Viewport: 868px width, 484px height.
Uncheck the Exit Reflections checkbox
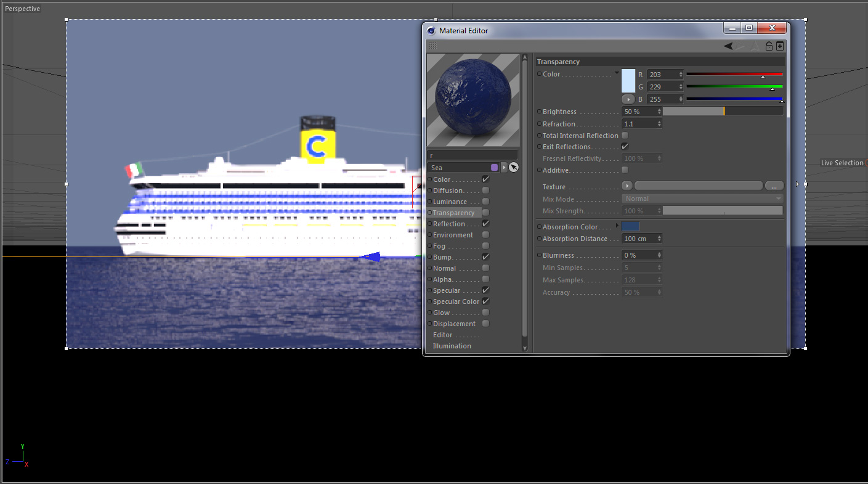tap(625, 147)
